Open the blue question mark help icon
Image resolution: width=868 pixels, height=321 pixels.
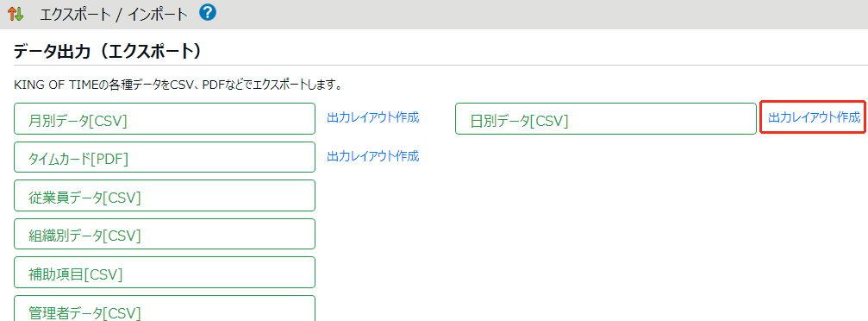[208, 13]
